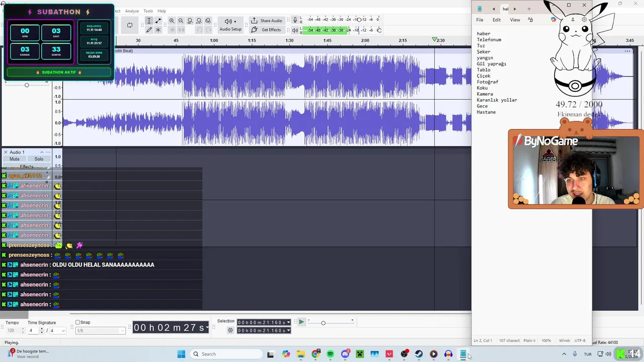
Task: Adjust the playback speed slider
Action: pyautogui.click(x=323, y=323)
